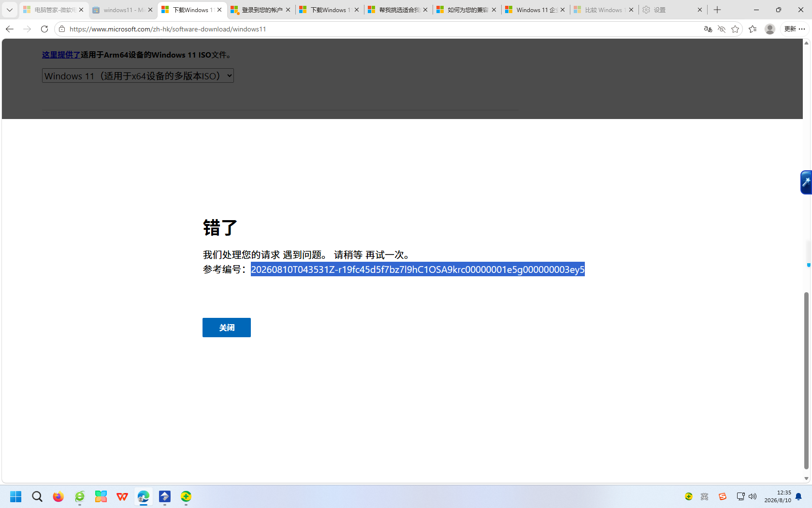Open the tab search dropdown chevron
812x508 pixels.
9,10
